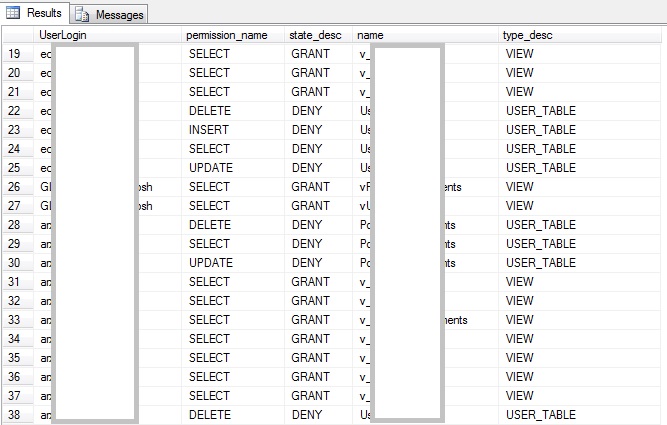Switch to the Results tab
The width and height of the screenshot is (667, 425).
point(34,13)
